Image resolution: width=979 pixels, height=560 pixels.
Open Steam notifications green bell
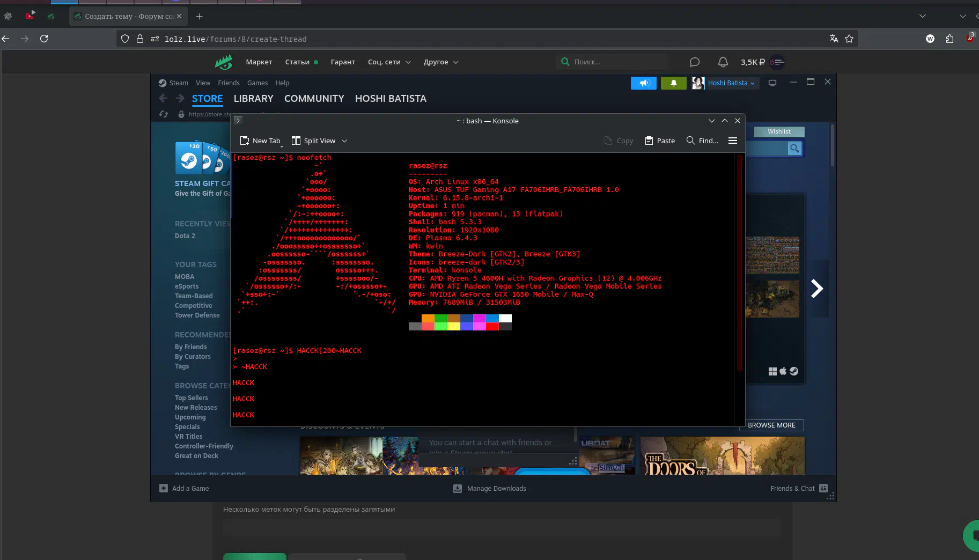pyautogui.click(x=674, y=83)
